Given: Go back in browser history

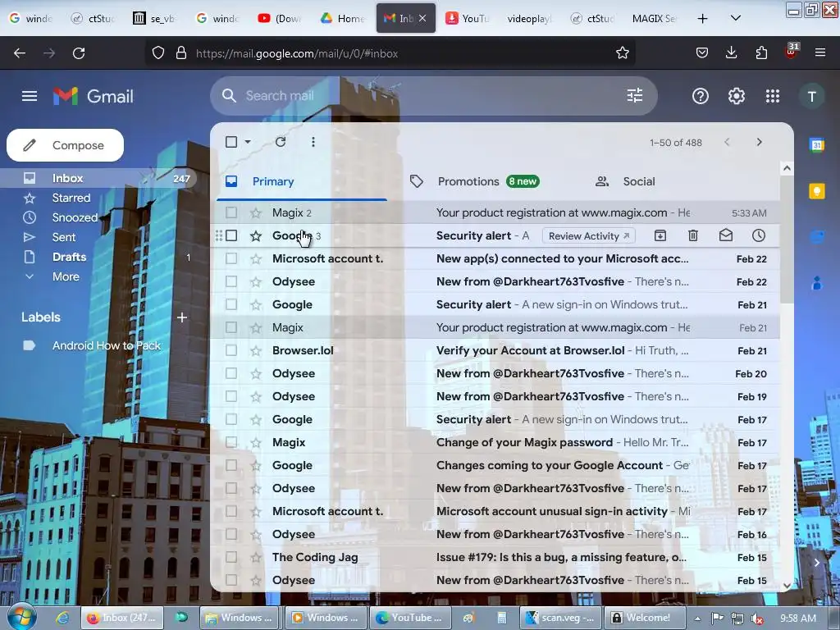Looking at the screenshot, I should point(20,53).
